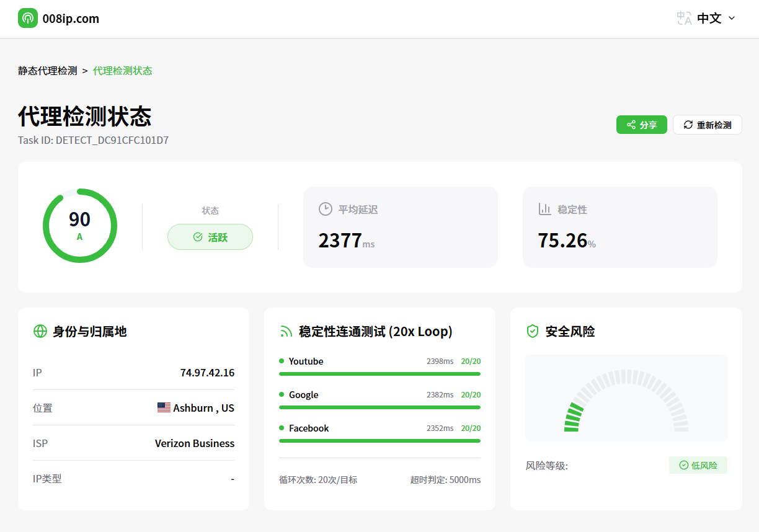Click the 风险等级 label

(547, 465)
